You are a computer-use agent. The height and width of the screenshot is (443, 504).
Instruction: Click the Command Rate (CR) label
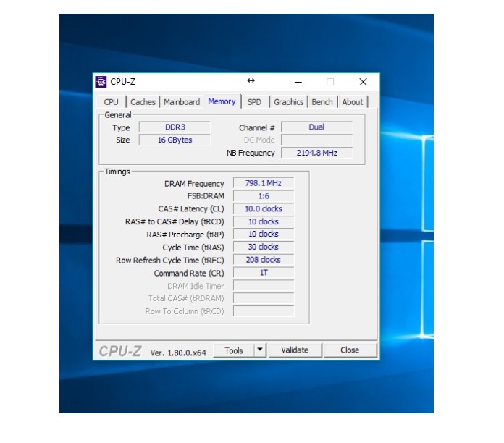189,274
